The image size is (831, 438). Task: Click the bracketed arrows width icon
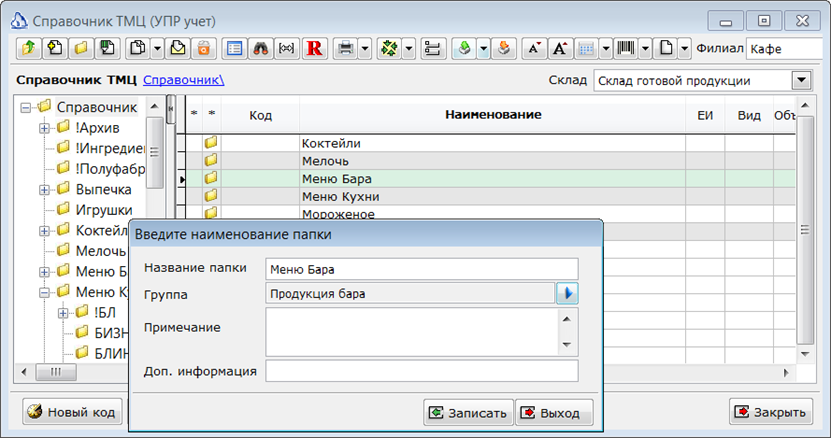(287, 49)
